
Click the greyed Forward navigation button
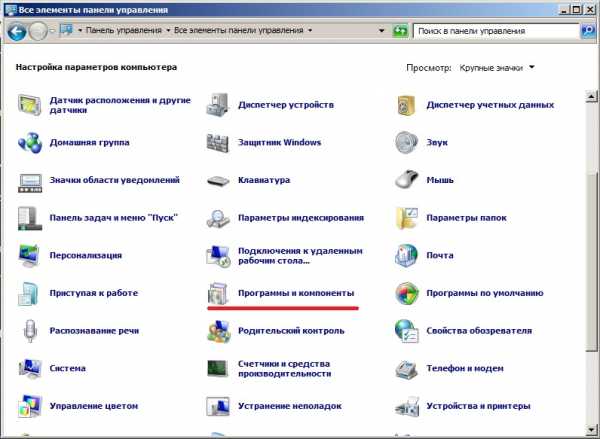coord(38,31)
